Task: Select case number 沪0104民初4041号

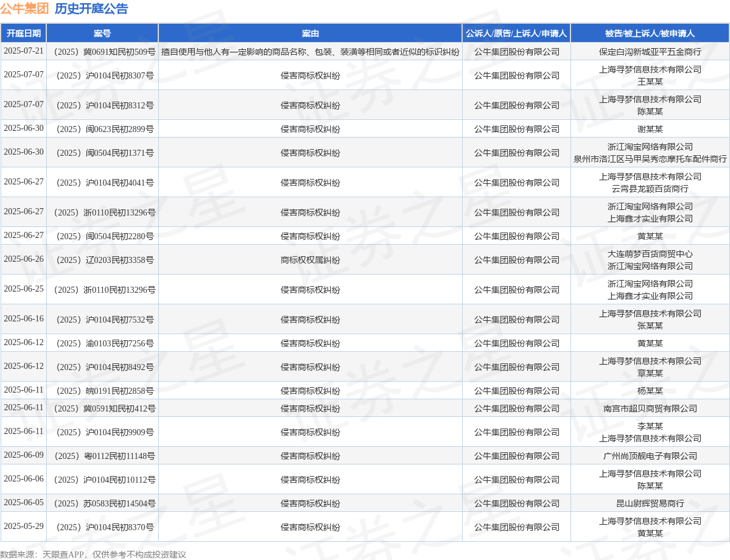Action: pyautogui.click(x=102, y=183)
